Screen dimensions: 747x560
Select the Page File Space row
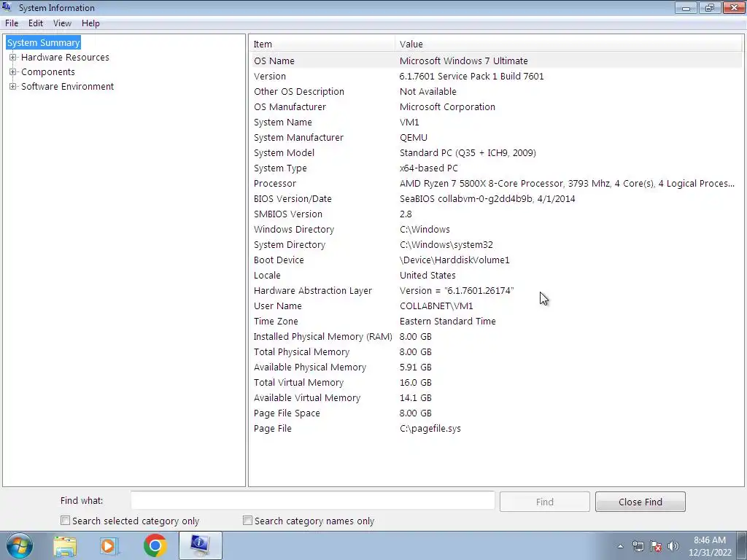[496, 413]
